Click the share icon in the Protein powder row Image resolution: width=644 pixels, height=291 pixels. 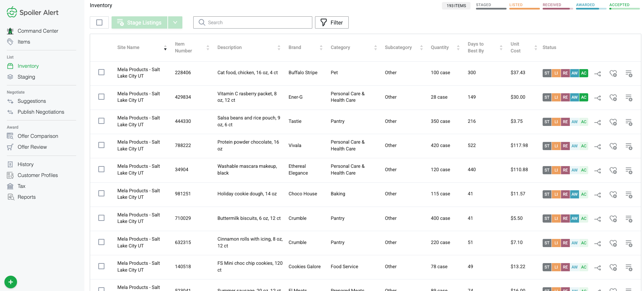click(597, 146)
